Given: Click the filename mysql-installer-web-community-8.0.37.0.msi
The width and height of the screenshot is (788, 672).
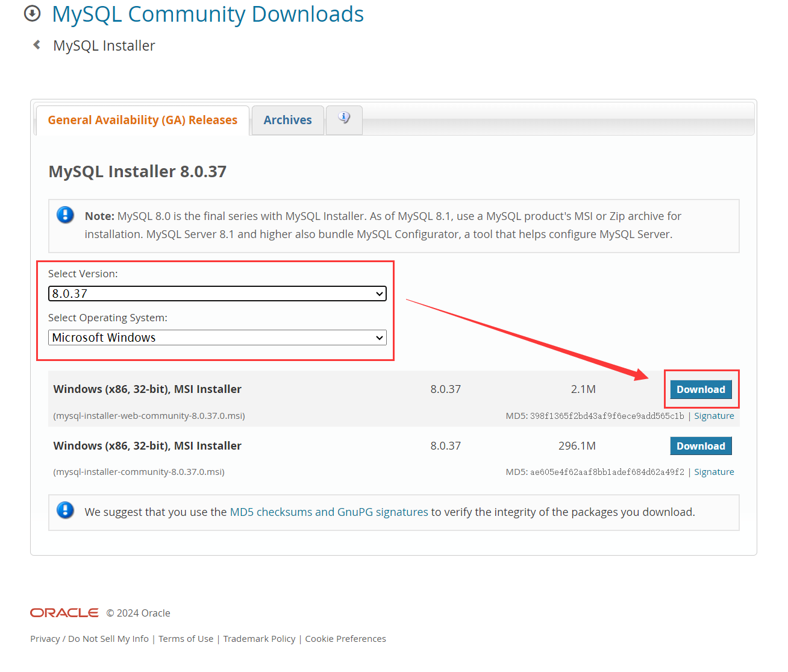Looking at the screenshot, I should 149,416.
